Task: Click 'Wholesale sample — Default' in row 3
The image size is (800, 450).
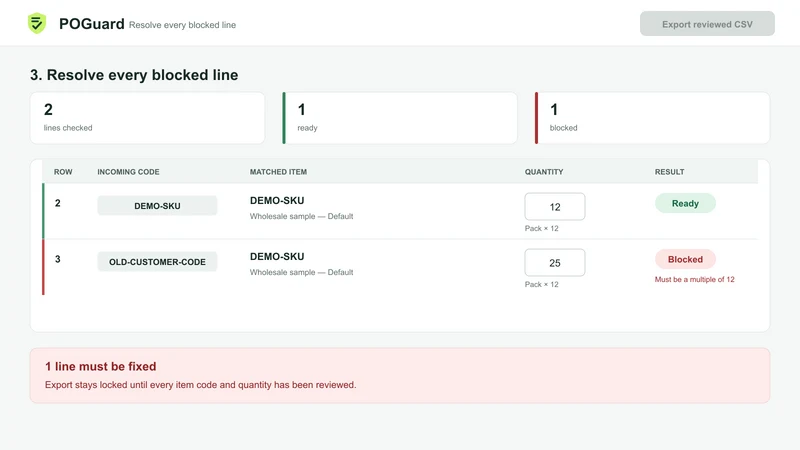Action: (302, 272)
